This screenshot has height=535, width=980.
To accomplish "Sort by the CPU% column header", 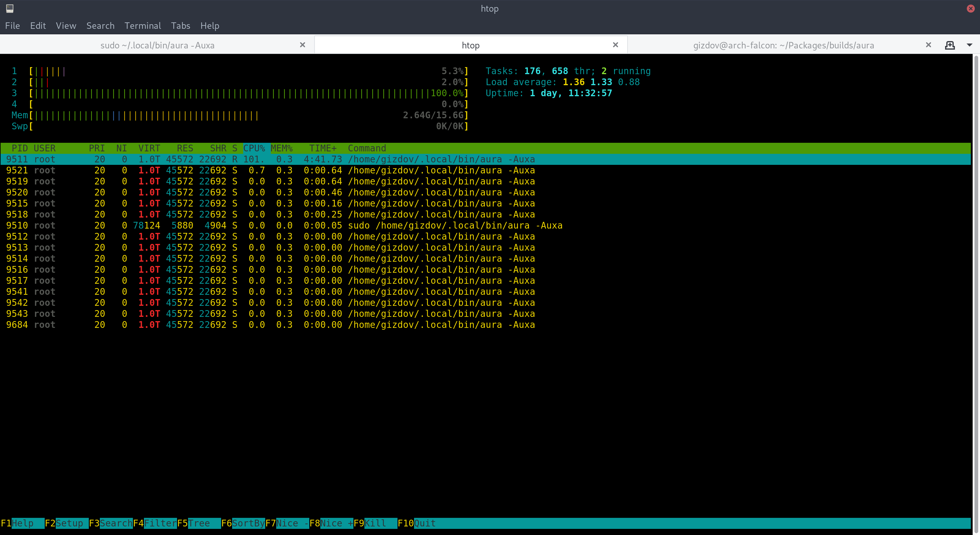I will tap(254, 148).
